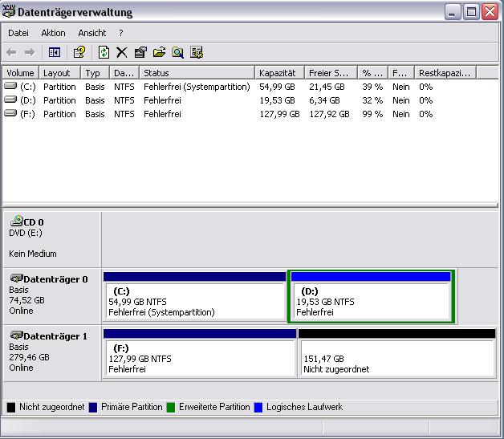504x439 pixels.
Task: Select the (D:) logical drive block
Action: [371, 296]
